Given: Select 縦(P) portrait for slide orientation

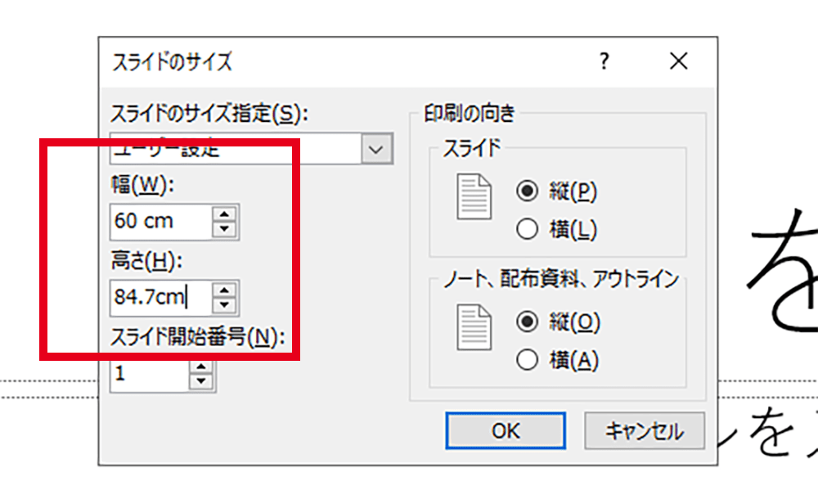Looking at the screenshot, I should [528, 191].
